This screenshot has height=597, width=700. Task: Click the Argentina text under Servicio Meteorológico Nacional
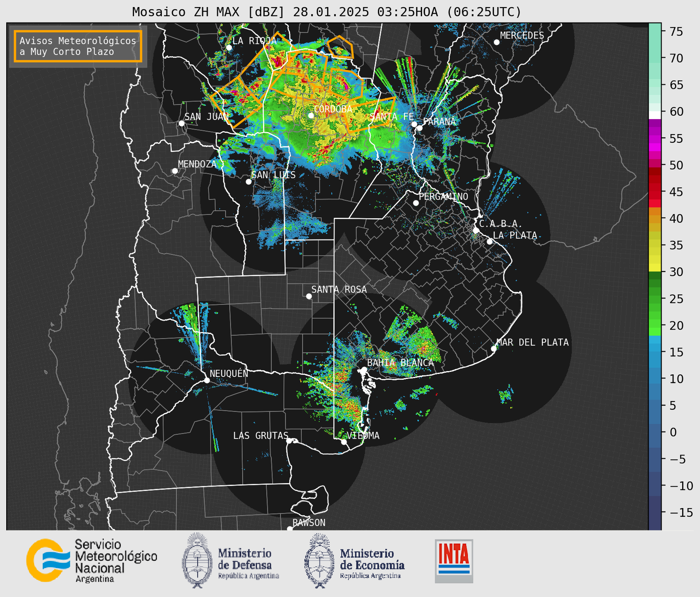(95, 579)
